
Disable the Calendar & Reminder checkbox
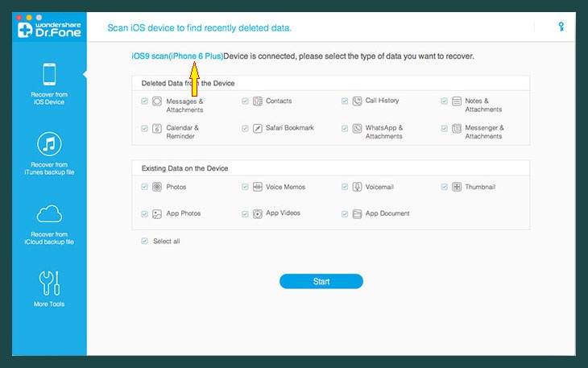pos(144,128)
